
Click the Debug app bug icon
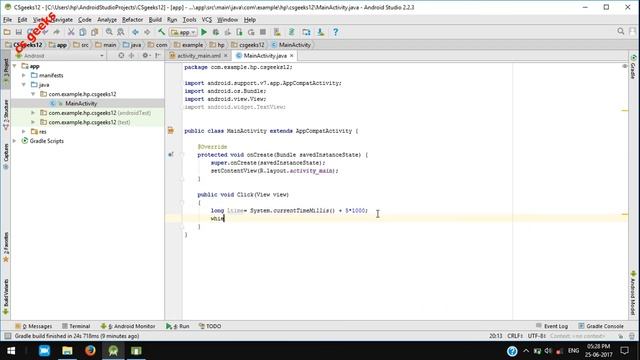(x=216, y=32)
